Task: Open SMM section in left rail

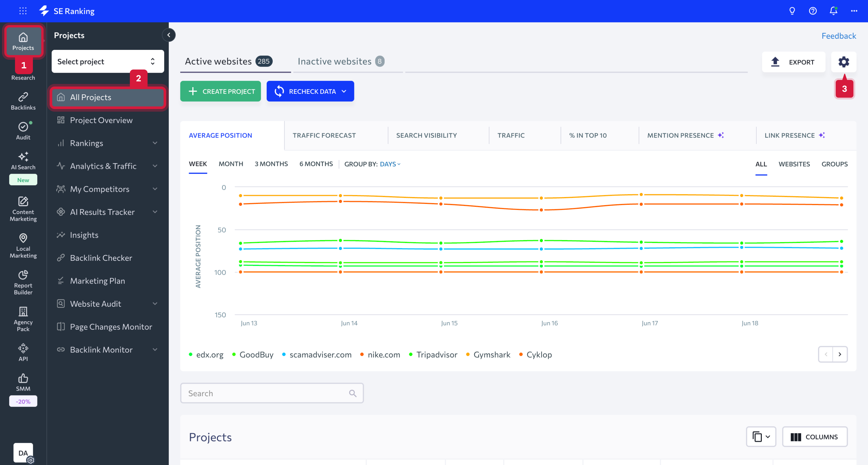Action: 23,382
